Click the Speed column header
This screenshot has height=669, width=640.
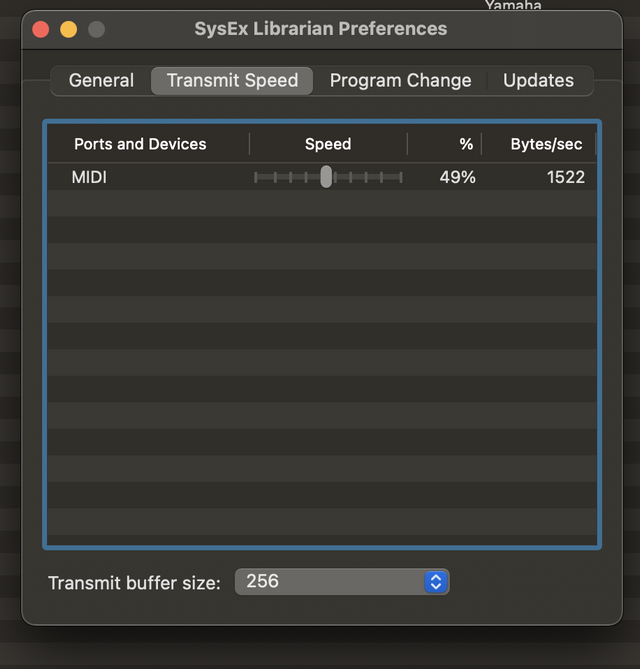pos(328,144)
